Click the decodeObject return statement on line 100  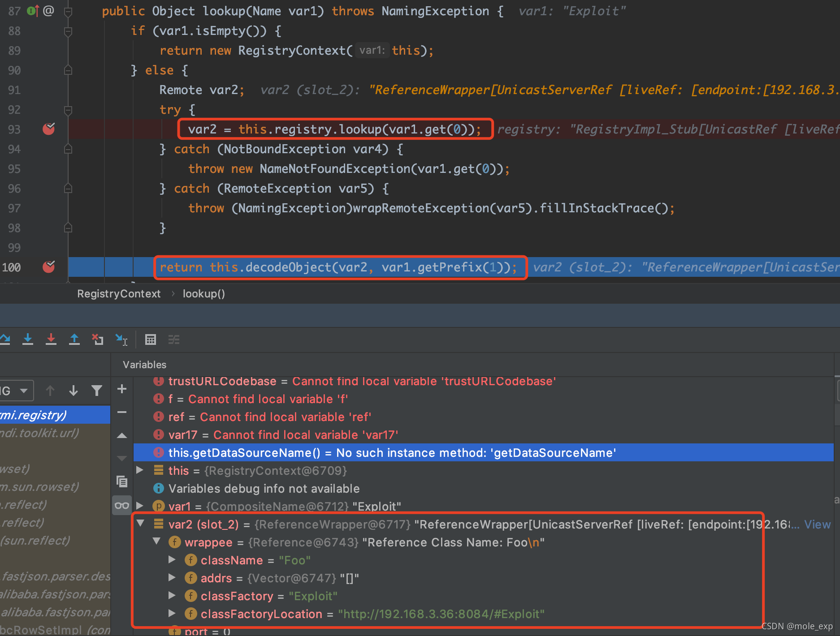(338, 267)
